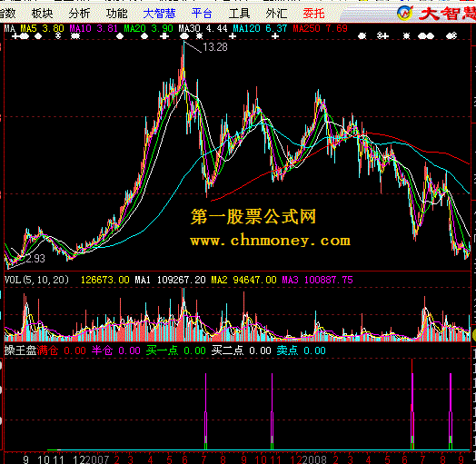Click the red-topped signal spike in June 2008
This screenshot has width=476, height=464.
(x=412, y=404)
